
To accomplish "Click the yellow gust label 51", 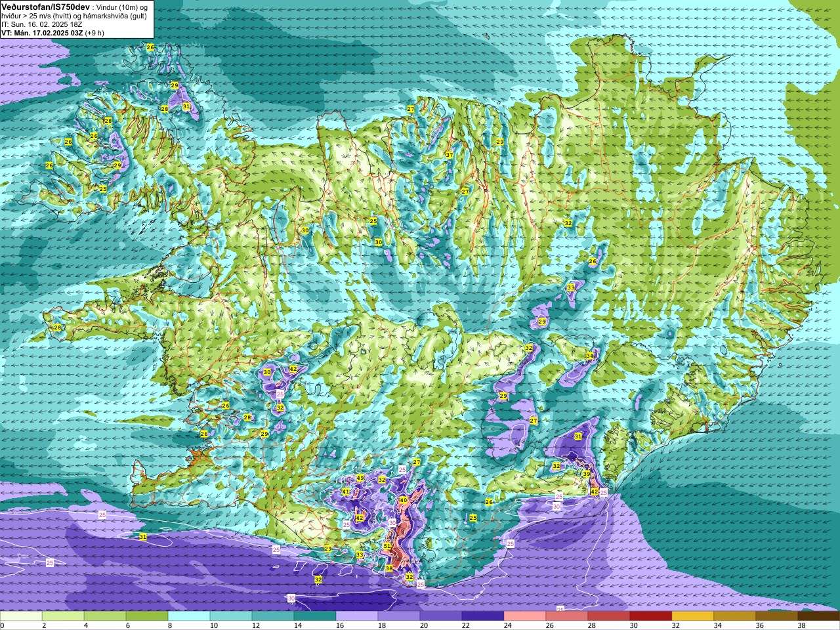I will tap(387, 546).
